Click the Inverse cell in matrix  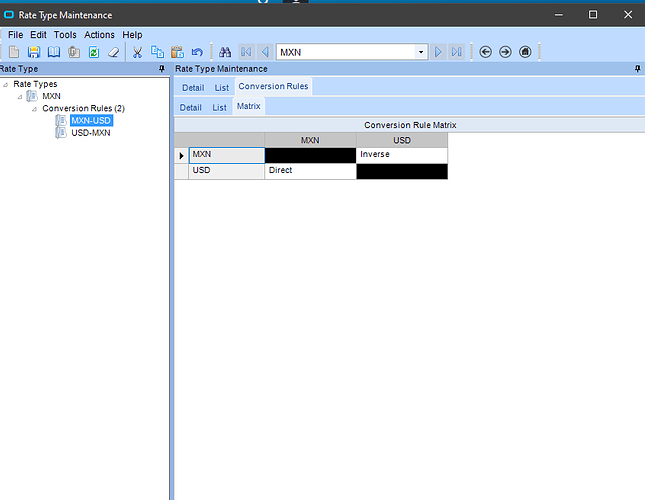point(401,155)
